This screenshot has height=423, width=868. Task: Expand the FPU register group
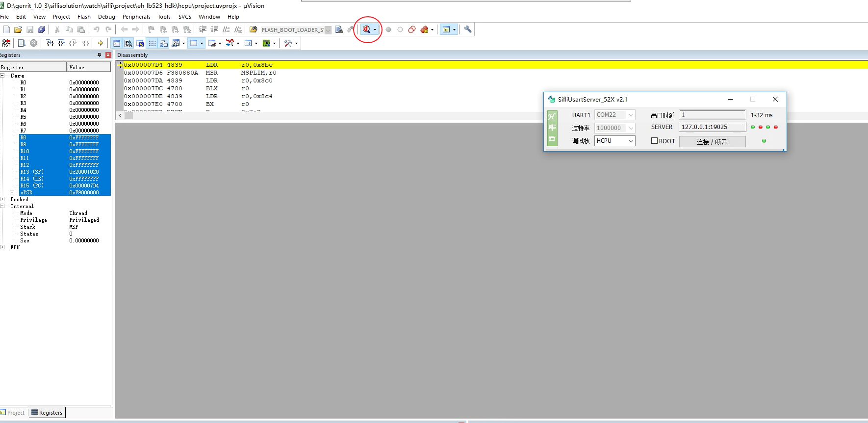pyautogui.click(x=2, y=247)
